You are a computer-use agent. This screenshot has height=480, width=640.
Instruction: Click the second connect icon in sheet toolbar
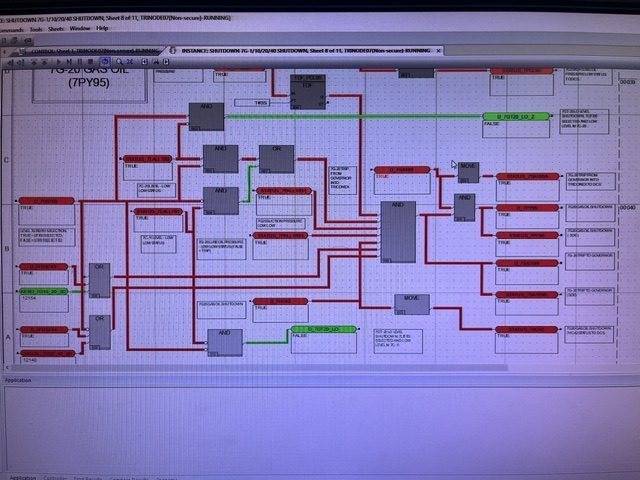(x=20, y=62)
